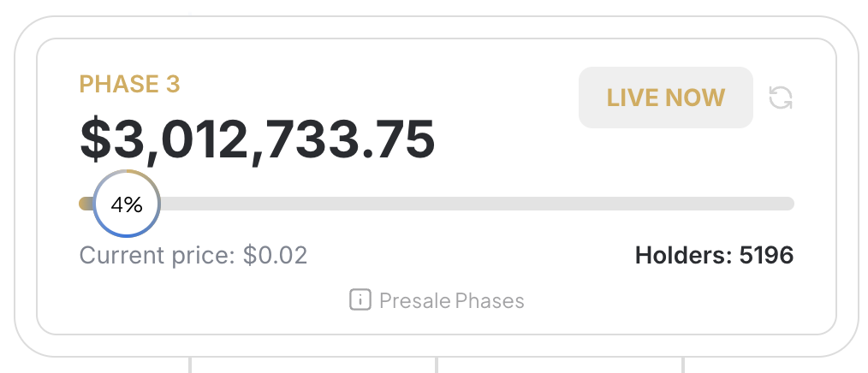Open the Presale Phases link
Viewport: 868px width, 373px height.
coord(451,301)
